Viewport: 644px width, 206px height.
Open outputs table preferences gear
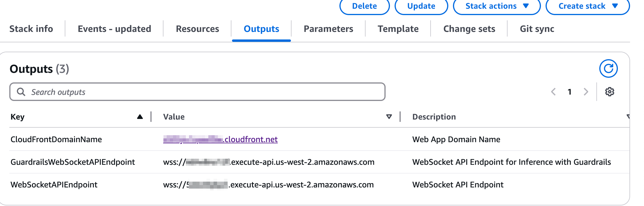[609, 92]
